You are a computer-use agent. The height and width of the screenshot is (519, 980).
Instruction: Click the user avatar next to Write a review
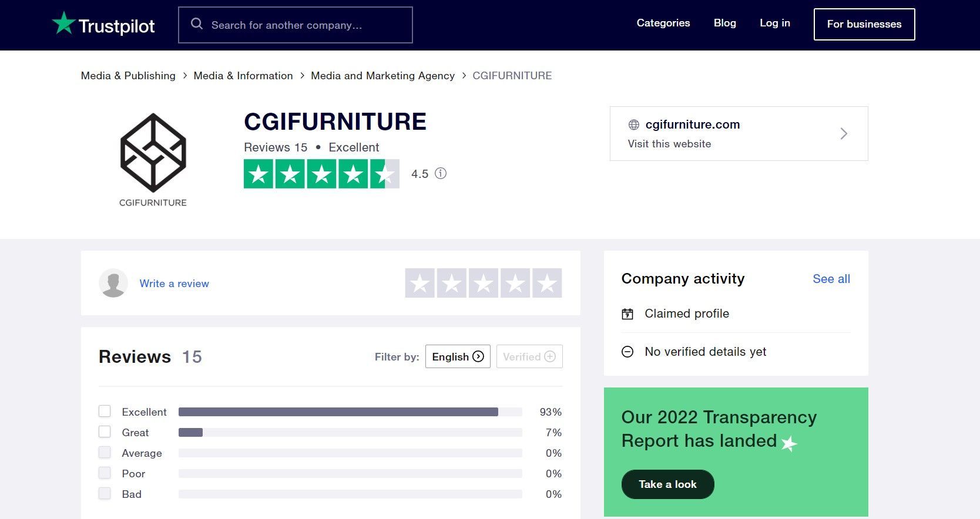tap(113, 283)
